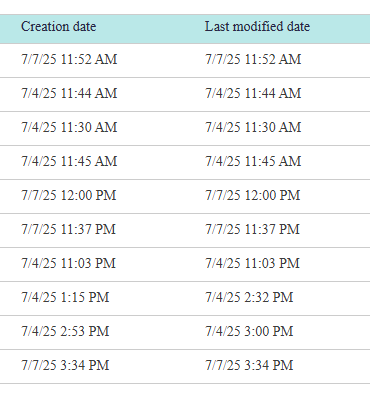This screenshot has width=370, height=403.
Task: Sort by the Creation date column header
Action: tap(59, 26)
